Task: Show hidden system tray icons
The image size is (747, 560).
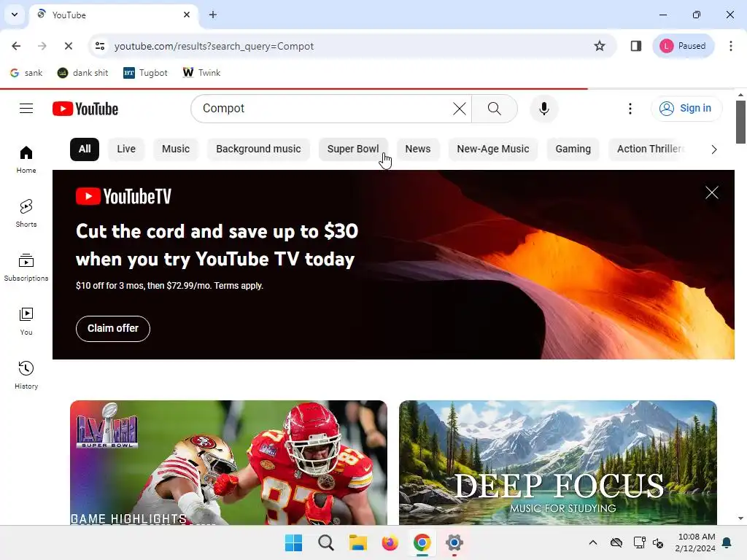Action: pyautogui.click(x=592, y=542)
